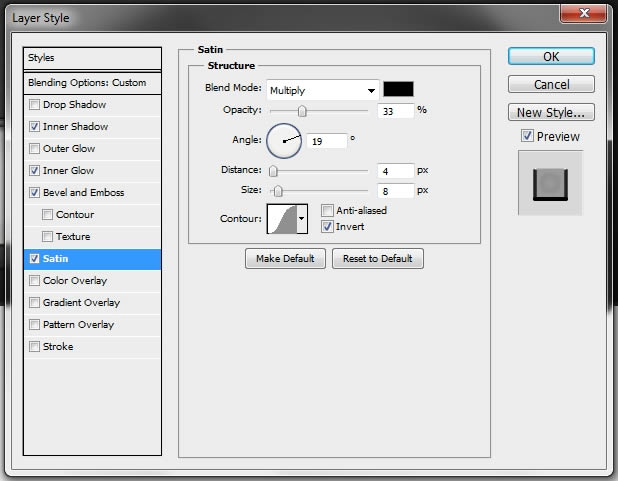Viewport: 618px width, 481px height.
Task: Enable the Outer Glow checkbox
Action: click(35, 149)
